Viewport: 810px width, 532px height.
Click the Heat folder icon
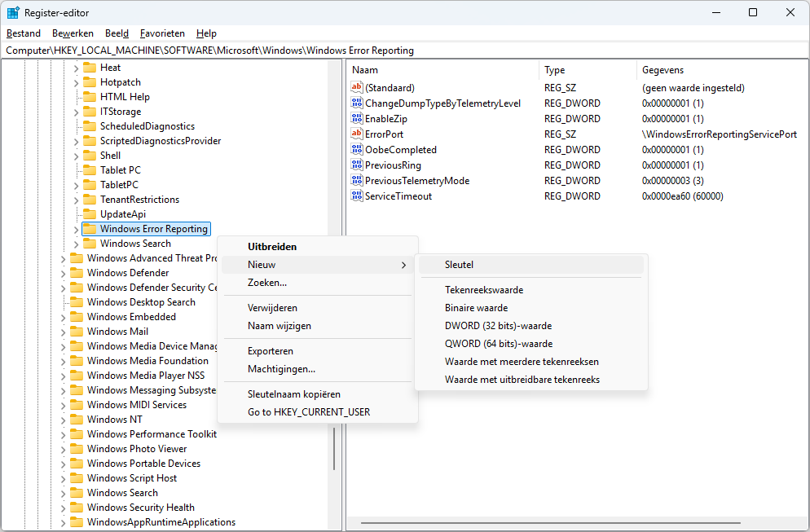point(90,68)
